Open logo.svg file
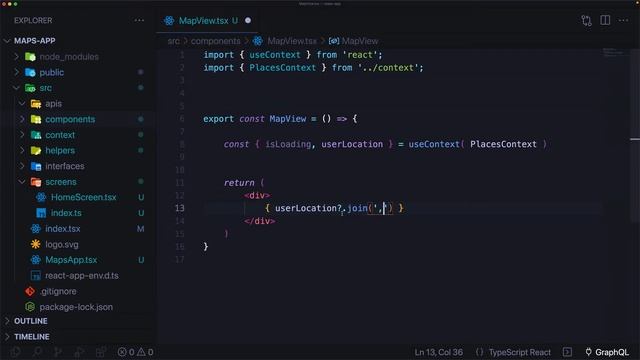The width and height of the screenshot is (640, 360). 62,244
